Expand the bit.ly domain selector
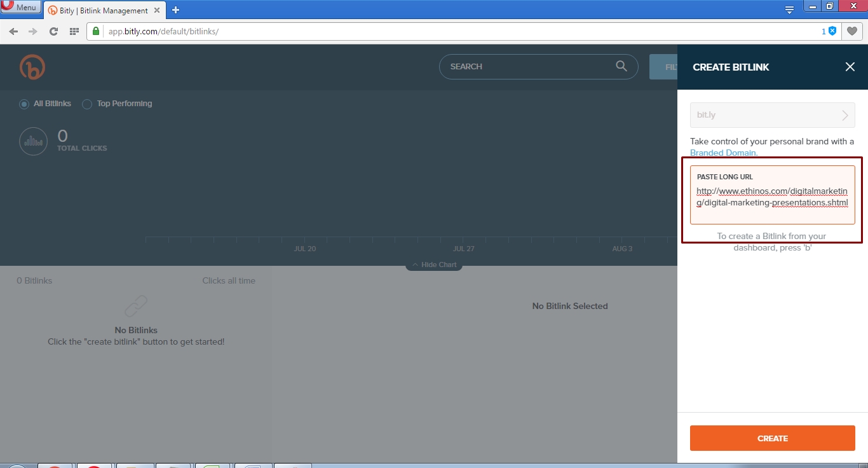 [x=773, y=115]
